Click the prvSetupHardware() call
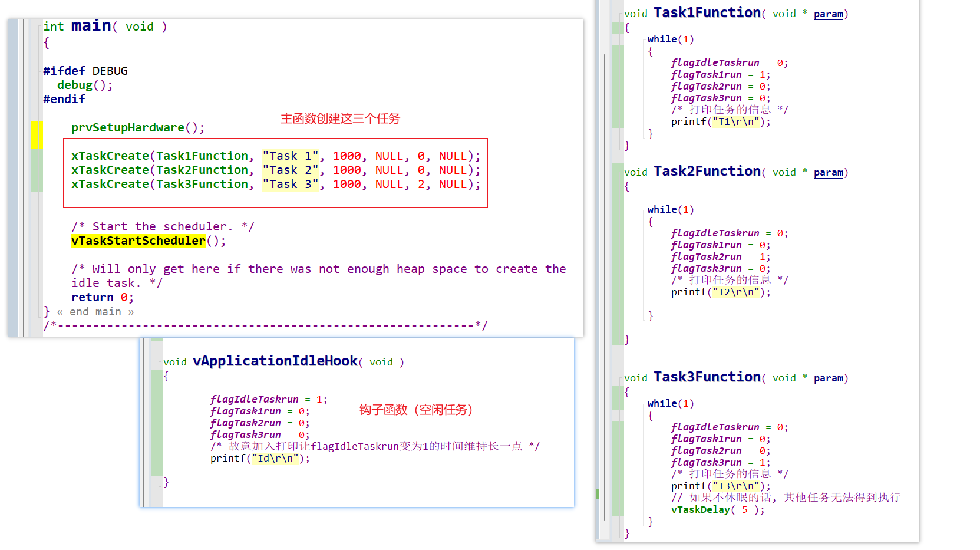 pos(138,127)
